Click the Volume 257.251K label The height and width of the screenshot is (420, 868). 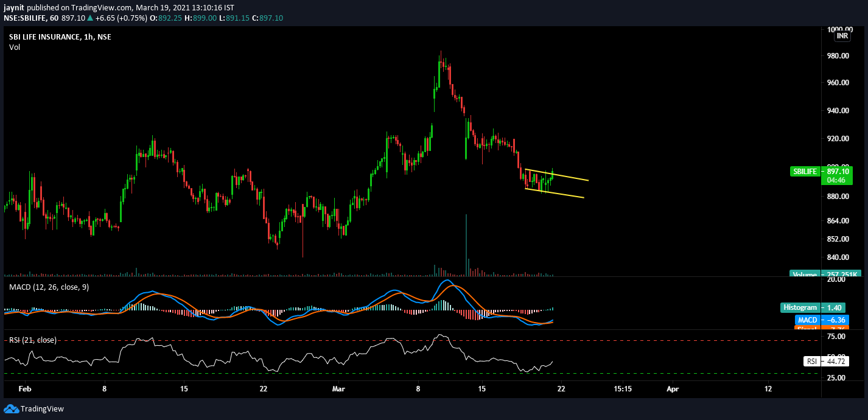pos(825,275)
